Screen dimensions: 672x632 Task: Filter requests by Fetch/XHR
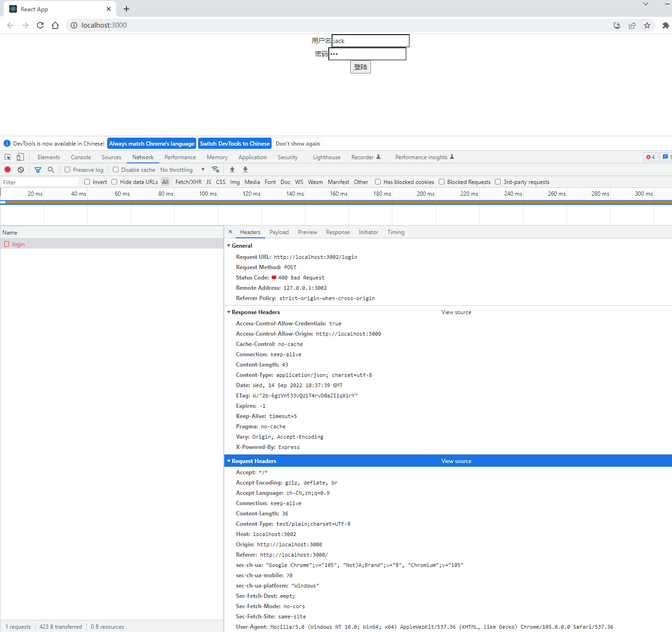click(x=189, y=182)
